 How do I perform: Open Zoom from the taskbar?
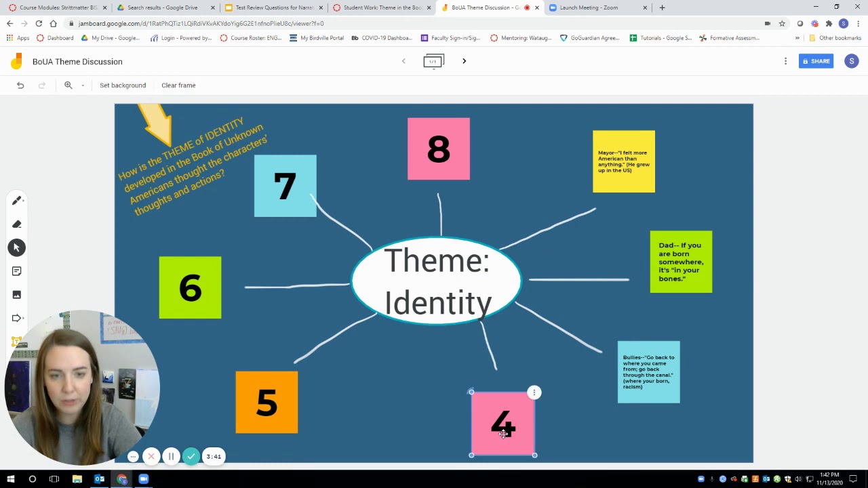144,479
